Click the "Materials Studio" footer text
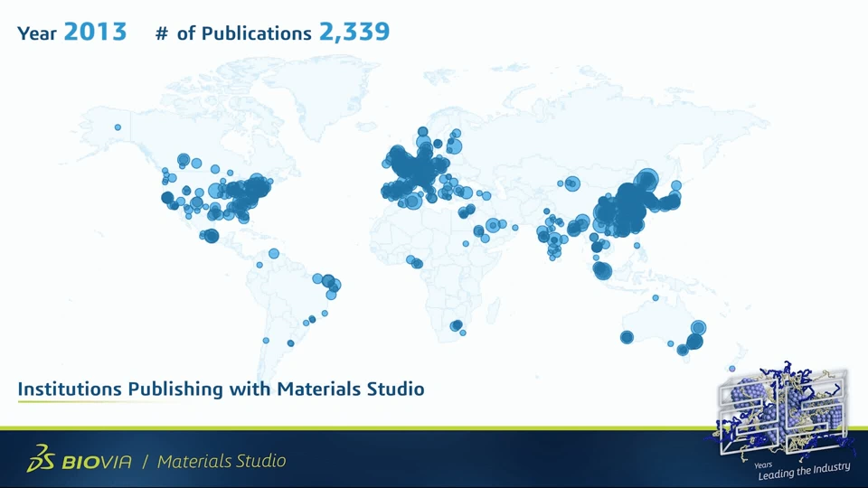This screenshot has height=488, width=868. (x=222, y=460)
